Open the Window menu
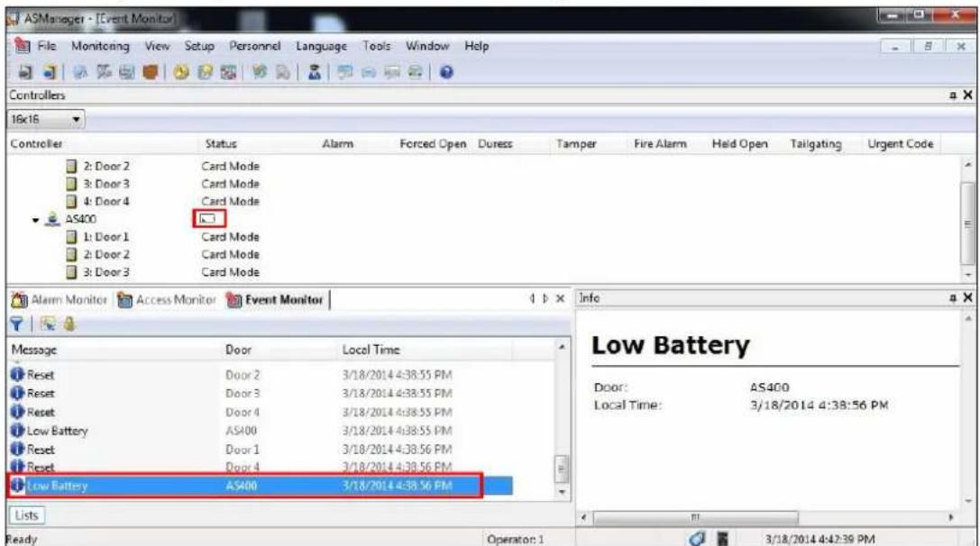 pyautogui.click(x=426, y=46)
